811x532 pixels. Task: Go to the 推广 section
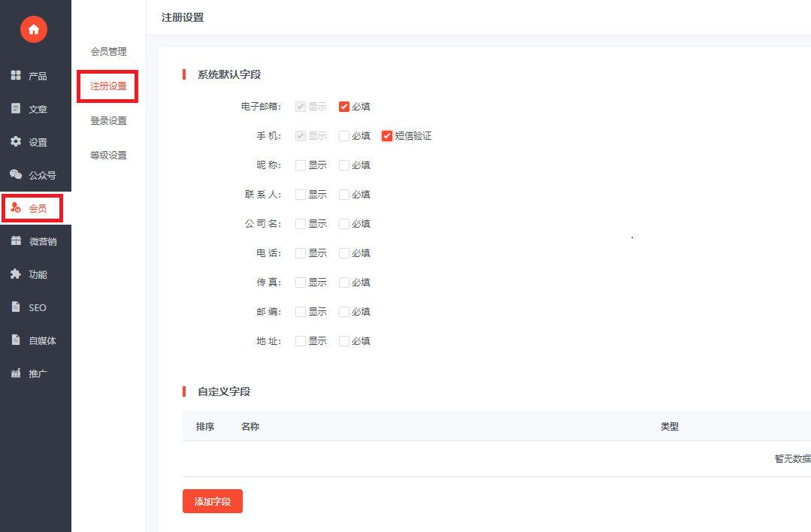38,373
